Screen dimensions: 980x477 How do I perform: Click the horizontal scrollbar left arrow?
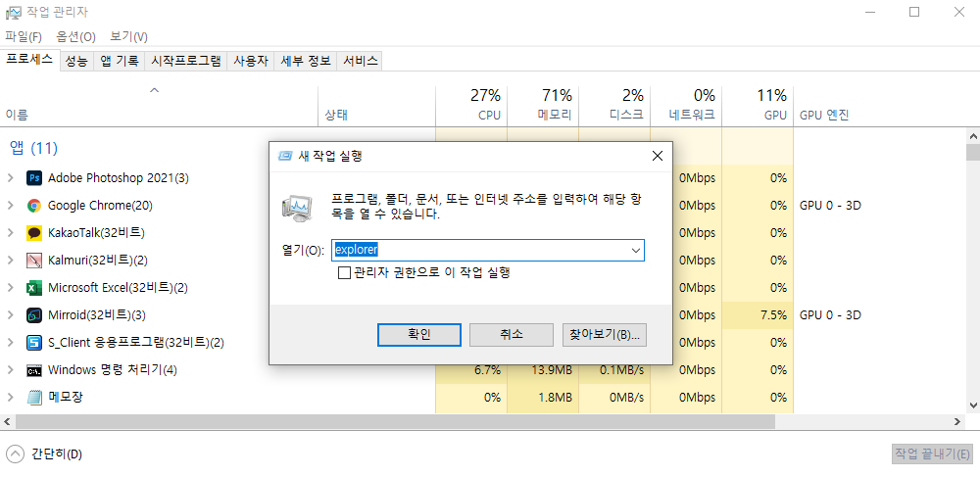[7, 421]
